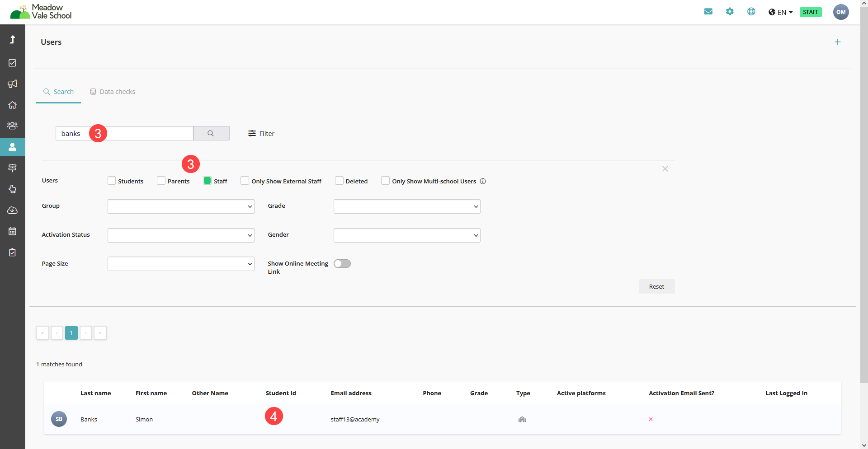
Task: Open the settings gear icon
Action: (x=730, y=12)
